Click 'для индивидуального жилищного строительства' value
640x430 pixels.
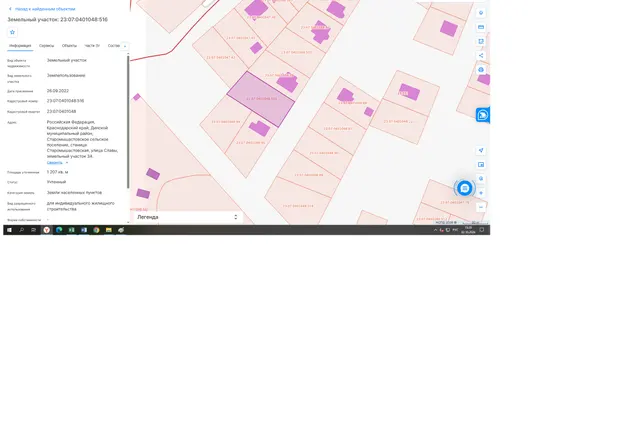[80, 206]
